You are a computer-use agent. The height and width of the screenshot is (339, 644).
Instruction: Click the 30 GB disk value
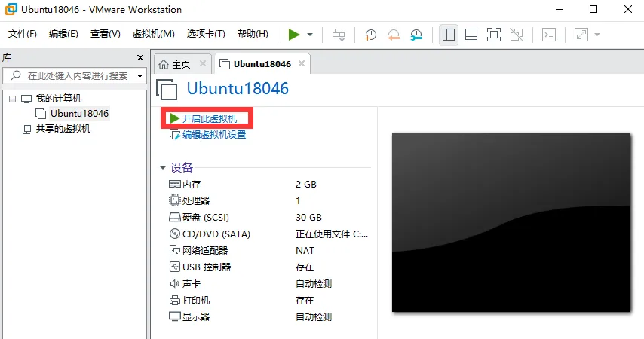(x=309, y=218)
